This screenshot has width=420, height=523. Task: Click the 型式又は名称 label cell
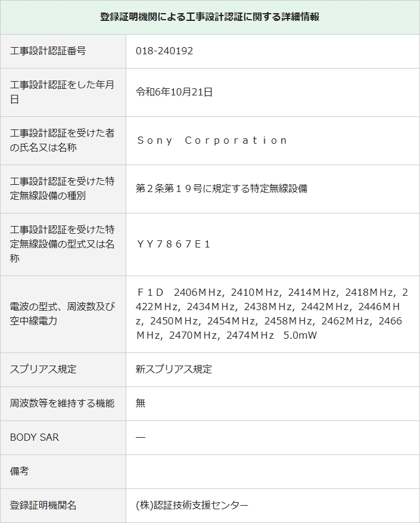[63, 245]
